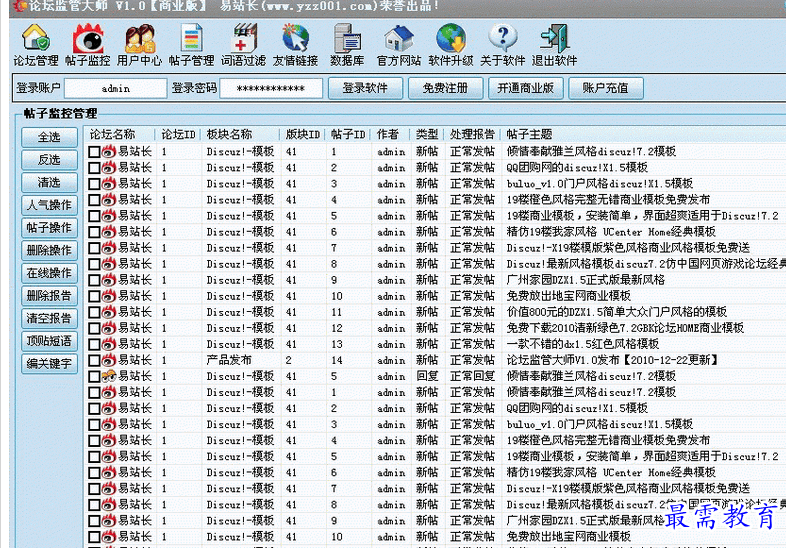Click the forum icon in 回复 row

[x=109, y=377]
